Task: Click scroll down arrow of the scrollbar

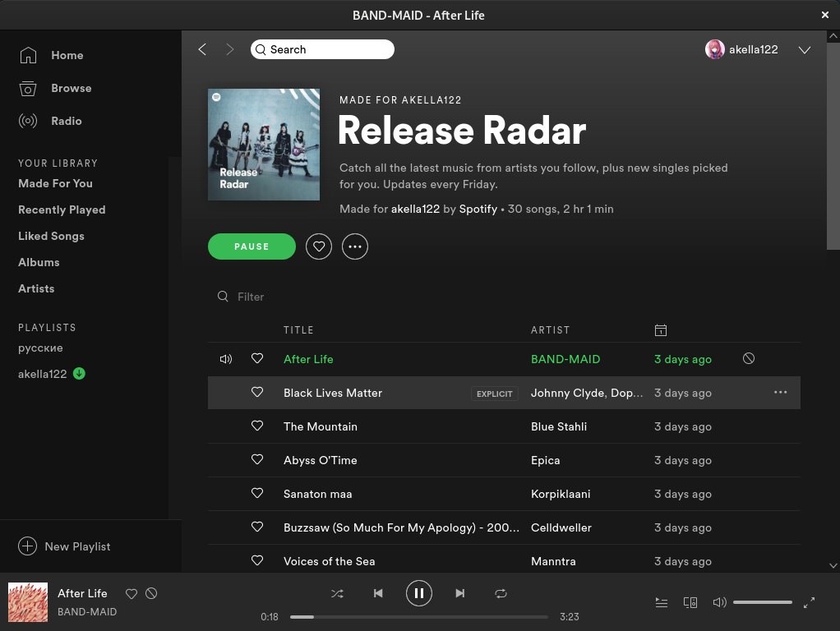Action: click(833, 565)
